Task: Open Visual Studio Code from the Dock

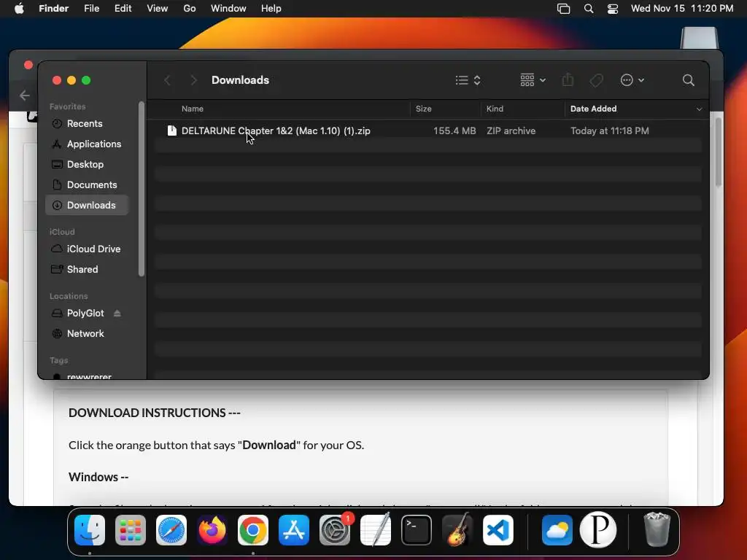Action: 498,530
